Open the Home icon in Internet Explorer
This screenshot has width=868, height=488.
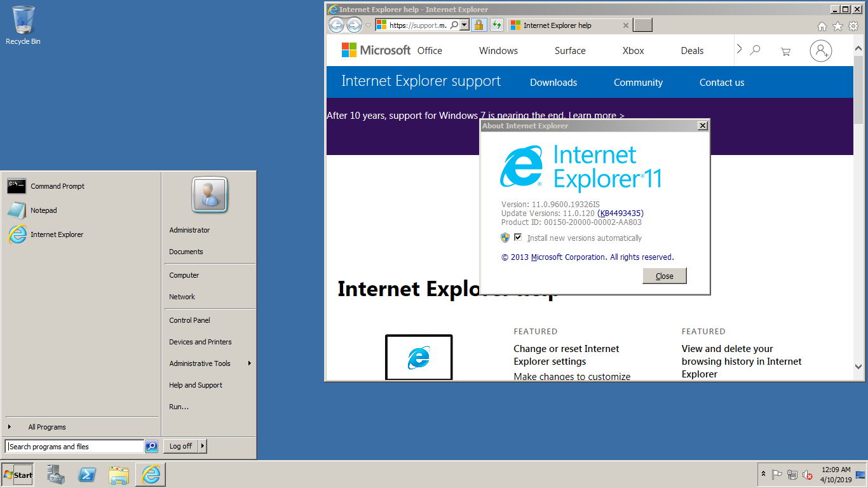(822, 26)
